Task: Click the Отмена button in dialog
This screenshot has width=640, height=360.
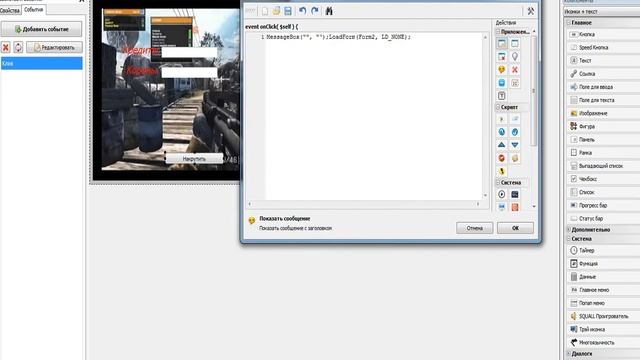Action: [474, 228]
